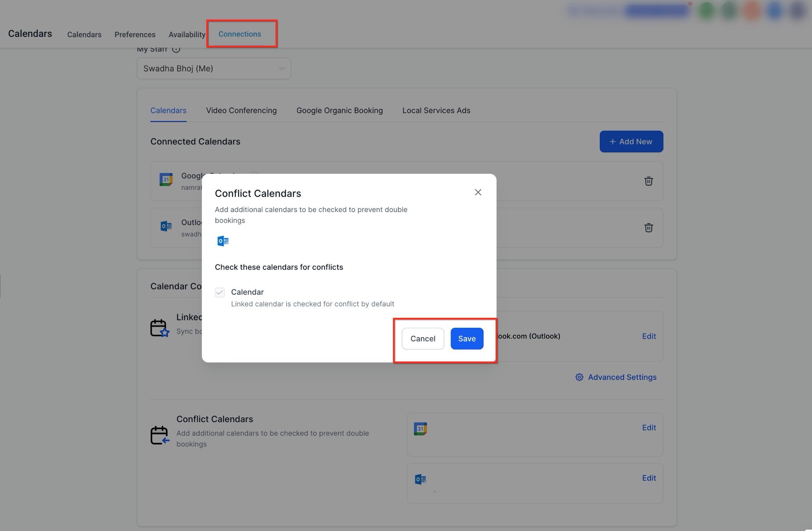Click the Google Calendar icon in Connected Calendars
The width and height of the screenshot is (812, 531).
click(166, 179)
